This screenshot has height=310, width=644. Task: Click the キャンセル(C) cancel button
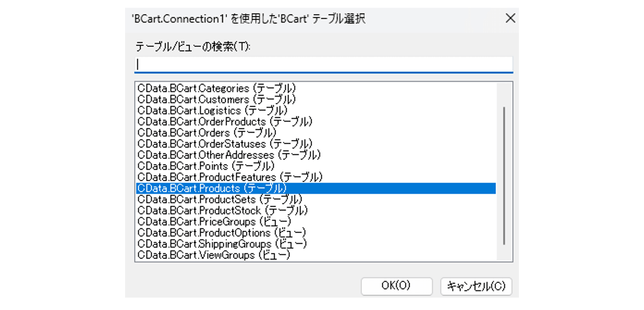476,286
